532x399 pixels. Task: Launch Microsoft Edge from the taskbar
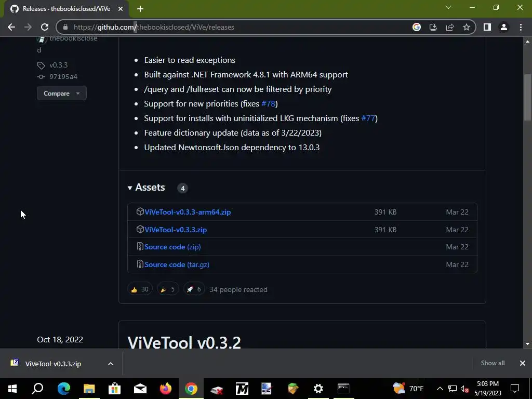click(64, 389)
